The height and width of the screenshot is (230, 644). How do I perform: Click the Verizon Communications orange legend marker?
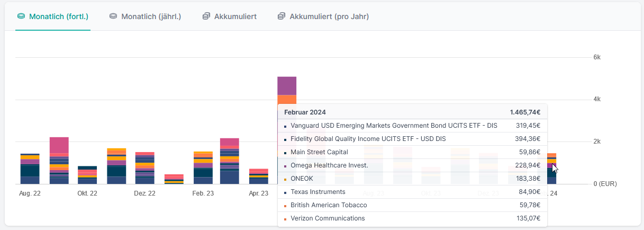click(x=286, y=219)
